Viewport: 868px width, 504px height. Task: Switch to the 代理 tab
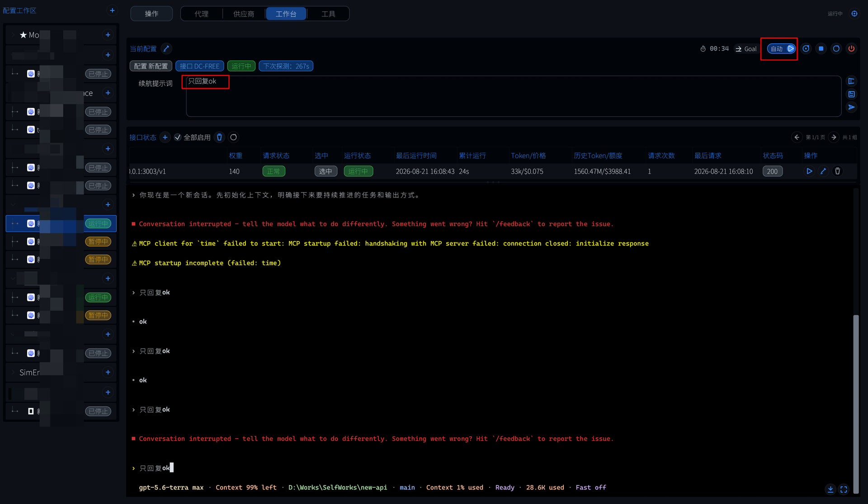tap(202, 14)
